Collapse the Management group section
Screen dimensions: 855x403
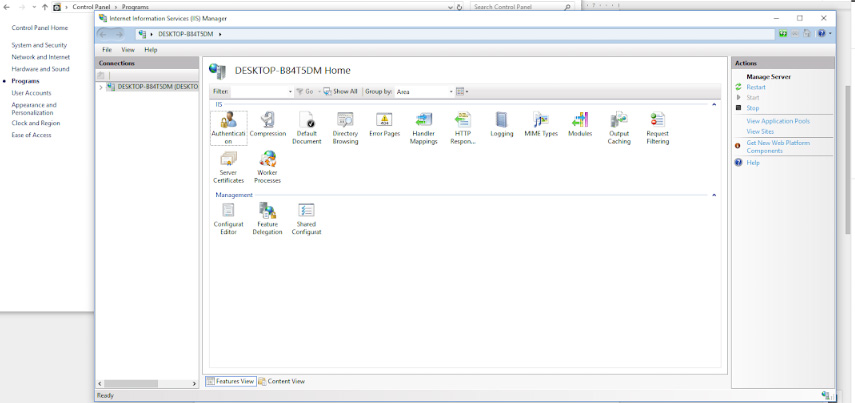click(x=714, y=195)
